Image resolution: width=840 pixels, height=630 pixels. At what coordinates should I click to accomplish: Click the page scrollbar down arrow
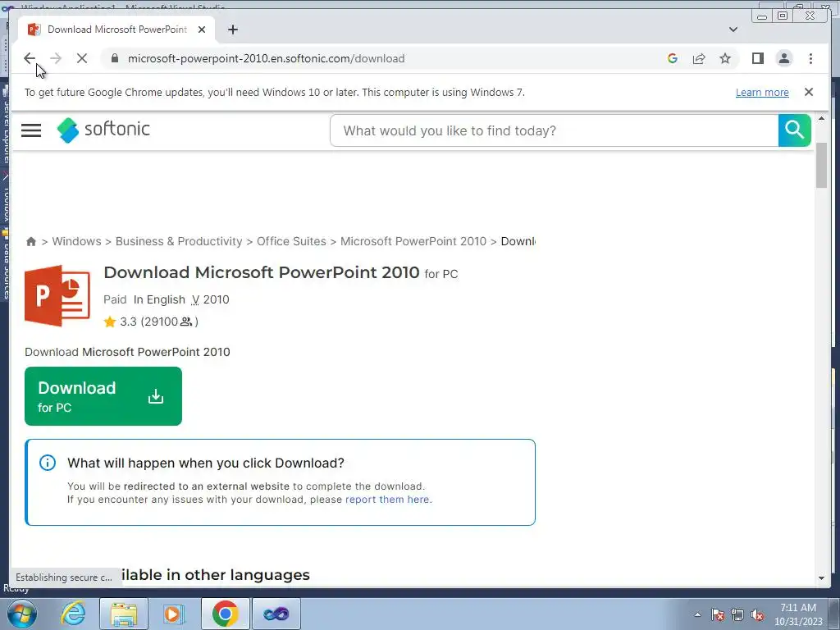click(x=821, y=578)
